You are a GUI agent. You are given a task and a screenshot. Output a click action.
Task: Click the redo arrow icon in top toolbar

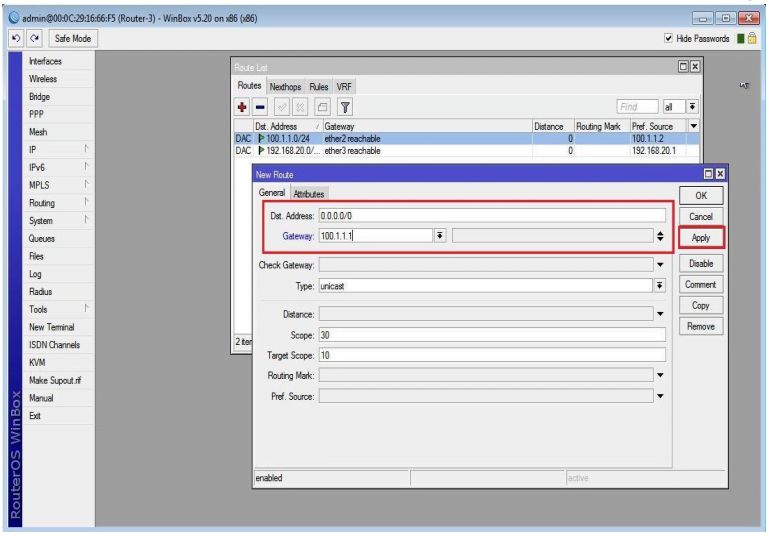(x=34, y=38)
